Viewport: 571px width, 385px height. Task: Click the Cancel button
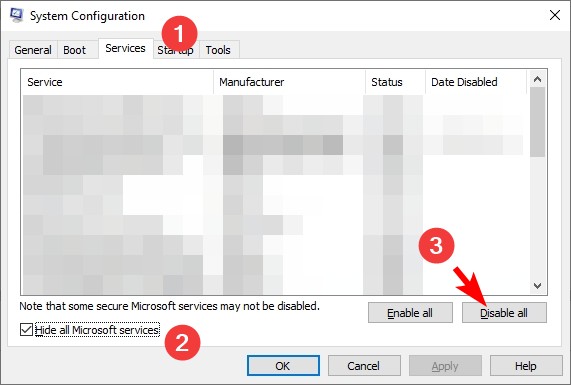pos(364,366)
